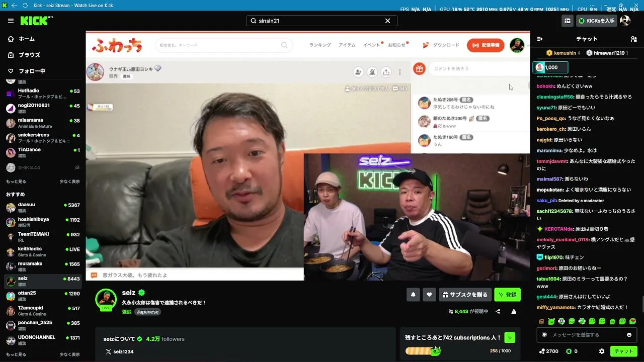Report the stream with the warning icon
644x362 pixels.
(514, 312)
